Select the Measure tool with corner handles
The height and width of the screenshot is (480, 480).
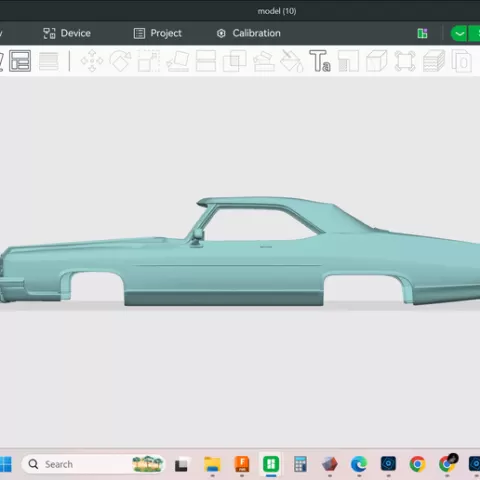pos(405,61)
